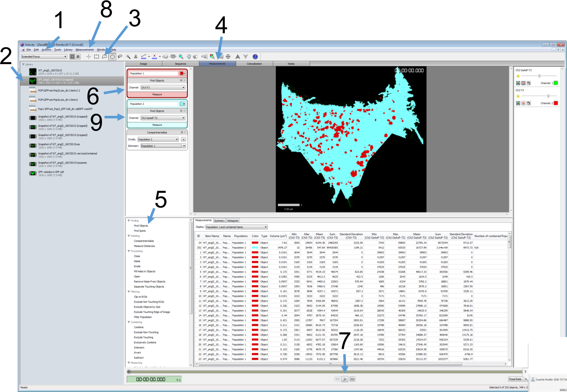Click Measure under Population 2
The width and height of the screenshot is (567, 392).
click(x=157, y=125)
